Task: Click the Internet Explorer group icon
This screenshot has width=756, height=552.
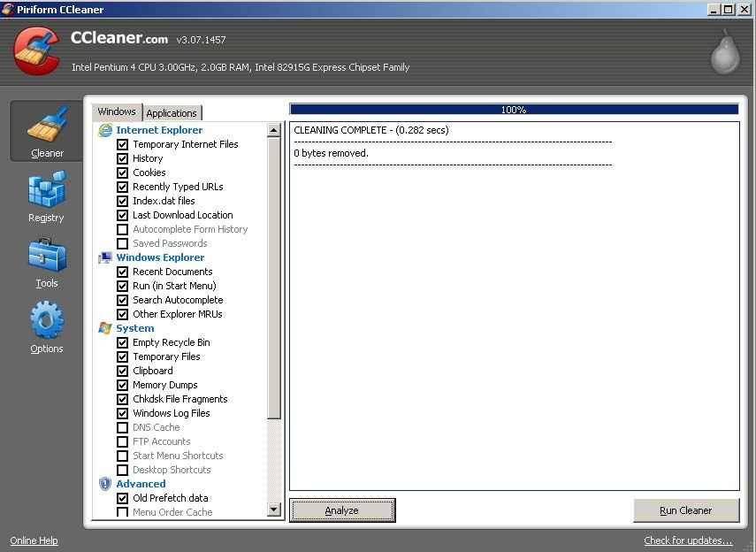Action: (105, 130)
